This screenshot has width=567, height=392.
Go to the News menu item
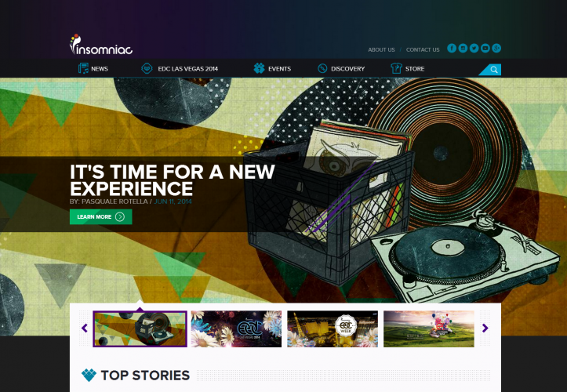point(93,68)
